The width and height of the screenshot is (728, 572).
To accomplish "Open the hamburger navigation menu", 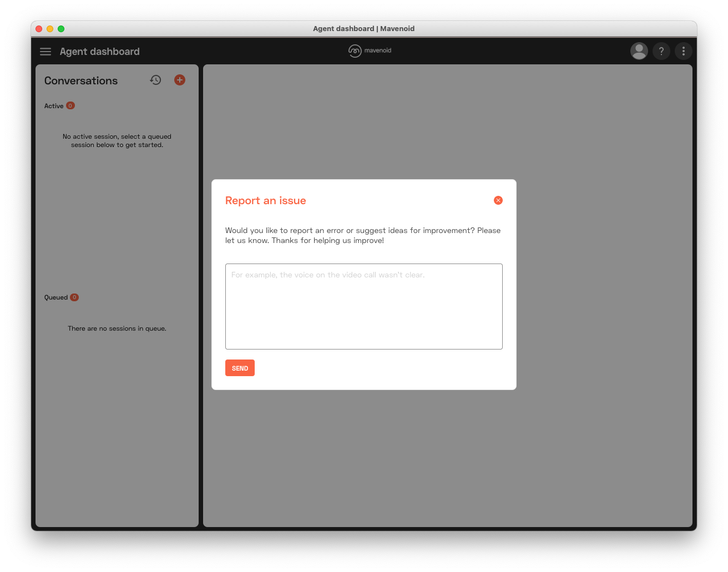I will 46,52.
